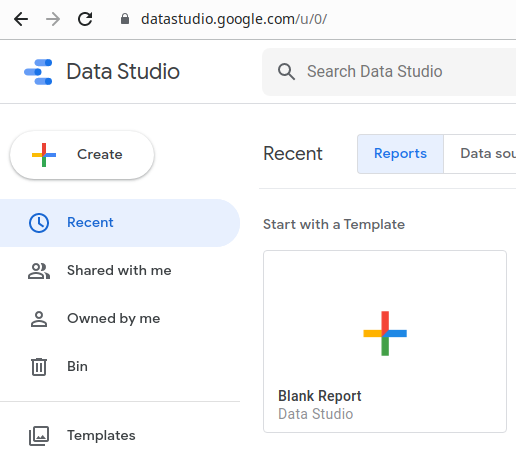516x468 pixels.
Task: Click the browser forward arrow
Action: pos(53,19)
